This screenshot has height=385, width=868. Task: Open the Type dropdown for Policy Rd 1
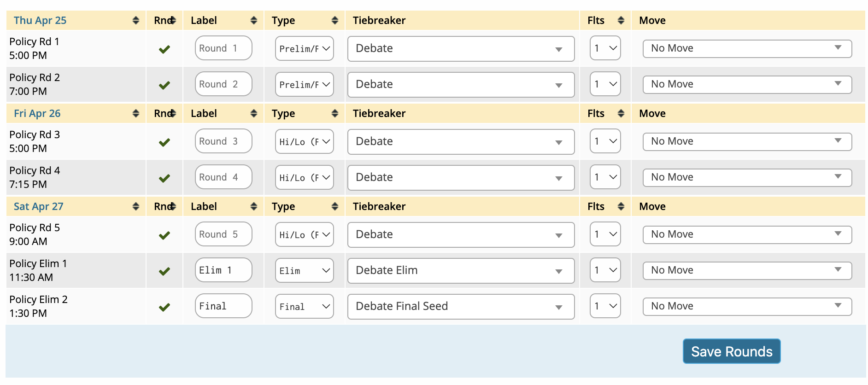(304, 48)
